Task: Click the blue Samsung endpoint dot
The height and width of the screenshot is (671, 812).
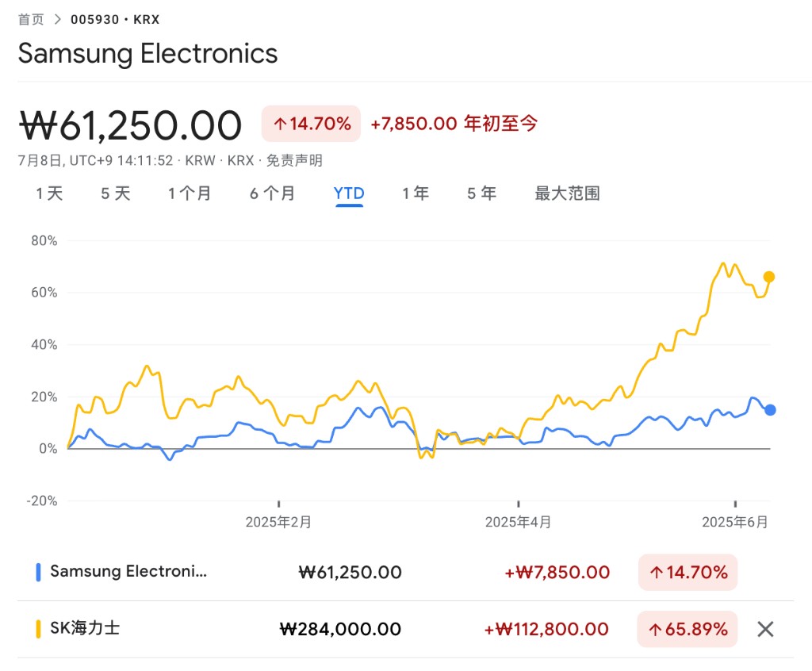Action: [769, 409]
